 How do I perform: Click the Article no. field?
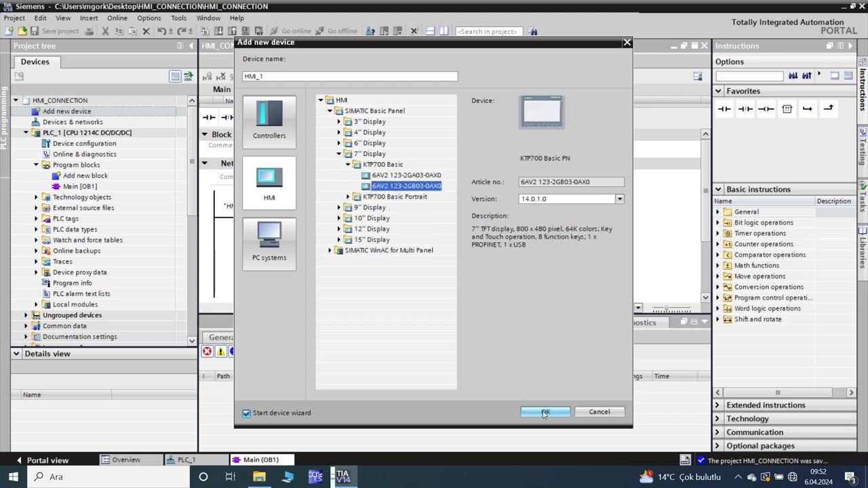571,182
